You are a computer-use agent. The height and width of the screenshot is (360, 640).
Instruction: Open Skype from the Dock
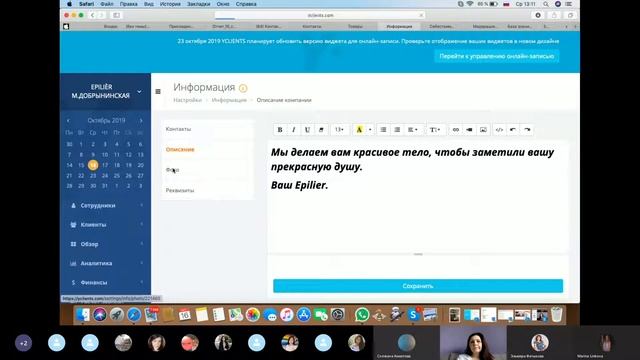point(413,315)
